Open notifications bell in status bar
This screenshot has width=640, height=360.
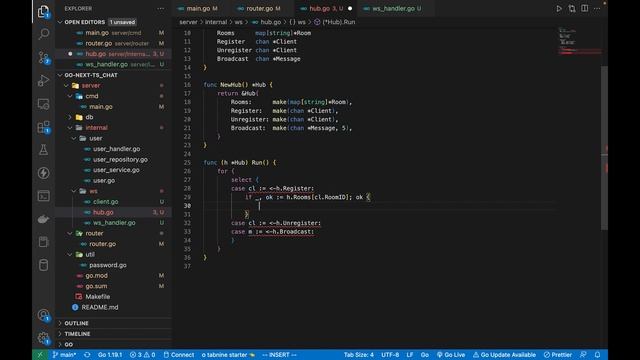pos(597,355)
